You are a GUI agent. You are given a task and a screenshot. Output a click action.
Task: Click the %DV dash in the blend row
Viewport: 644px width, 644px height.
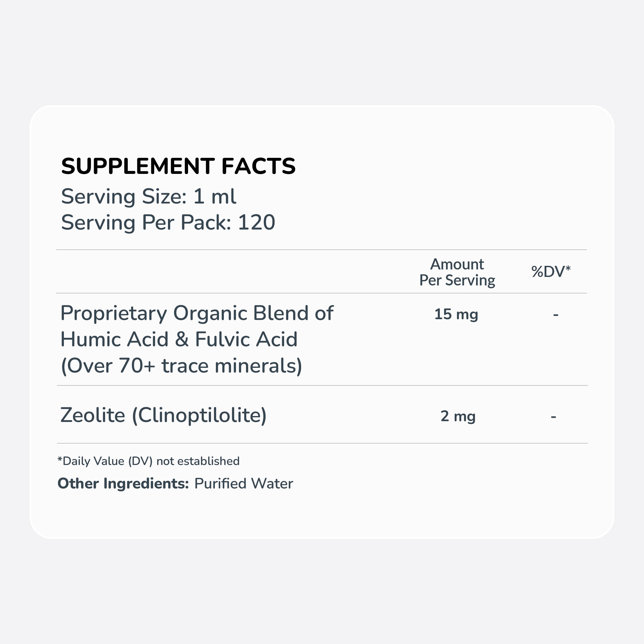pyautogui.click(x=555, y=314)
